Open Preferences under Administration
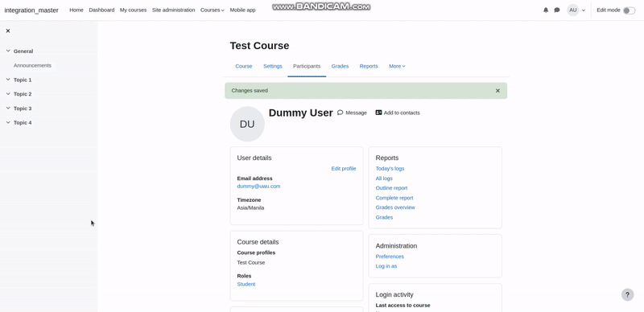The height and width of the screenshot is (312, 644). pyautogui.click(x=390, y=257)
